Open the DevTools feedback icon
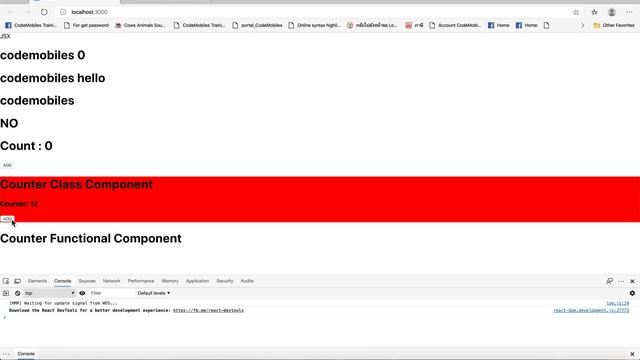Screen dimensions: 640x360 (x=609, y=281)
